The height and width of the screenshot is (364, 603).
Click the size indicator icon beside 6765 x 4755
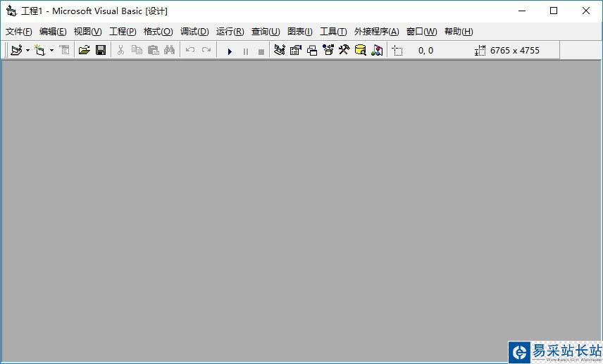tap(480, 51)
